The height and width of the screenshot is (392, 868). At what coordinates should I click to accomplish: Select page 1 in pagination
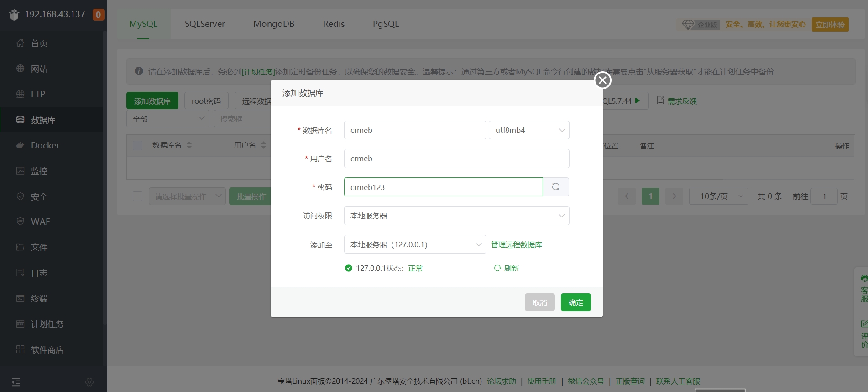(x=650, y=196)
